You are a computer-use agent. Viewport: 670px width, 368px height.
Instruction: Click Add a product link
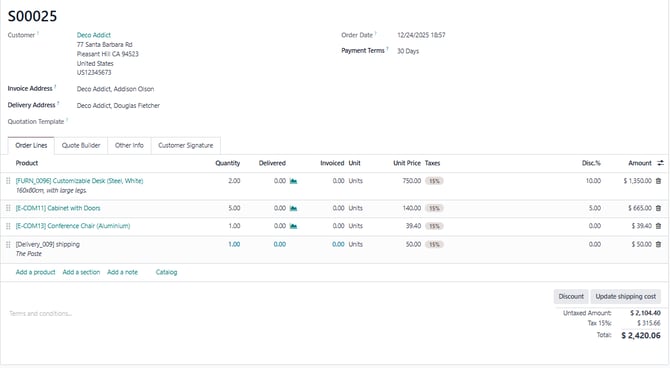click(35, 272)
